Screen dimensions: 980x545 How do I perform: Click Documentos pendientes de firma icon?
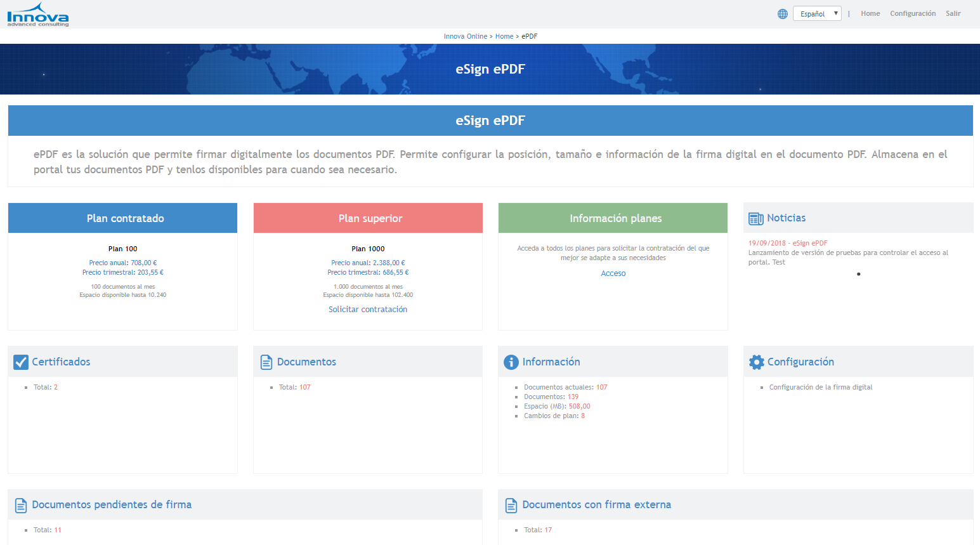(x=21, y=506)
